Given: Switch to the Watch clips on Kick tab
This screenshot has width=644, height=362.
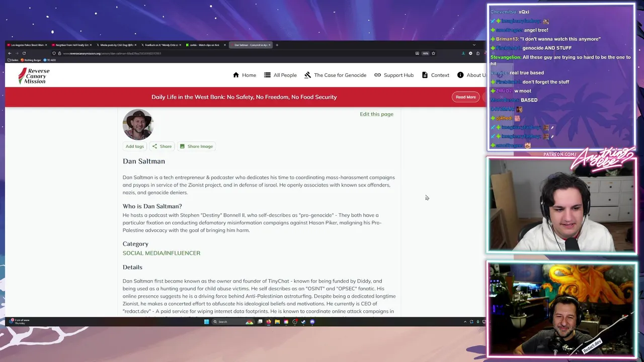Looking at the screenshot, I should coord(205,45).
